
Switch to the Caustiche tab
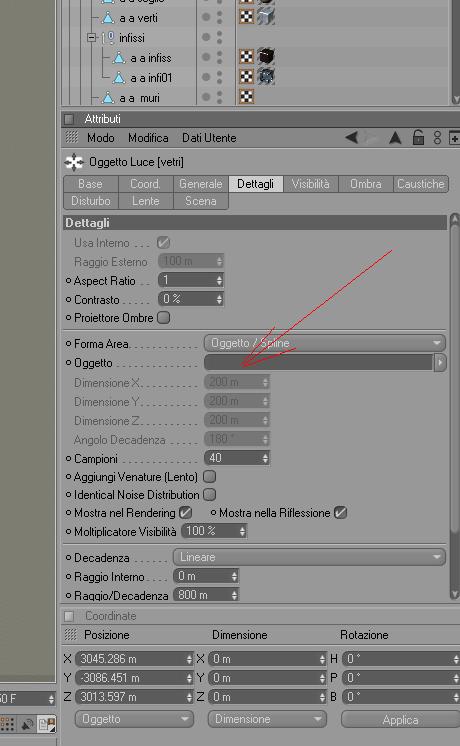pos(421,184)
